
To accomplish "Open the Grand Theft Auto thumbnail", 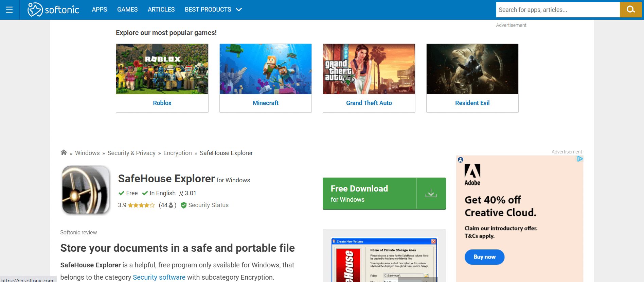I will pyautogui.click(x=369, y=69).
